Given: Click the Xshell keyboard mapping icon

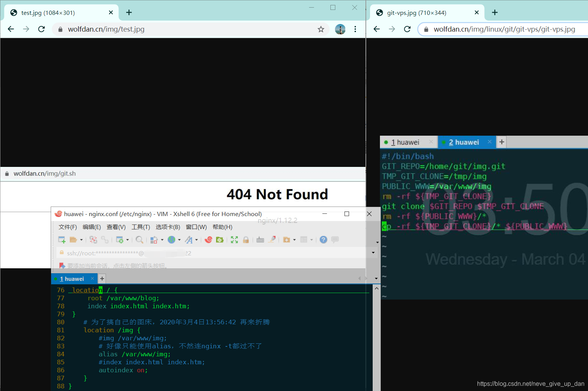Looking at the screenshot, I should tap(260, 240).
